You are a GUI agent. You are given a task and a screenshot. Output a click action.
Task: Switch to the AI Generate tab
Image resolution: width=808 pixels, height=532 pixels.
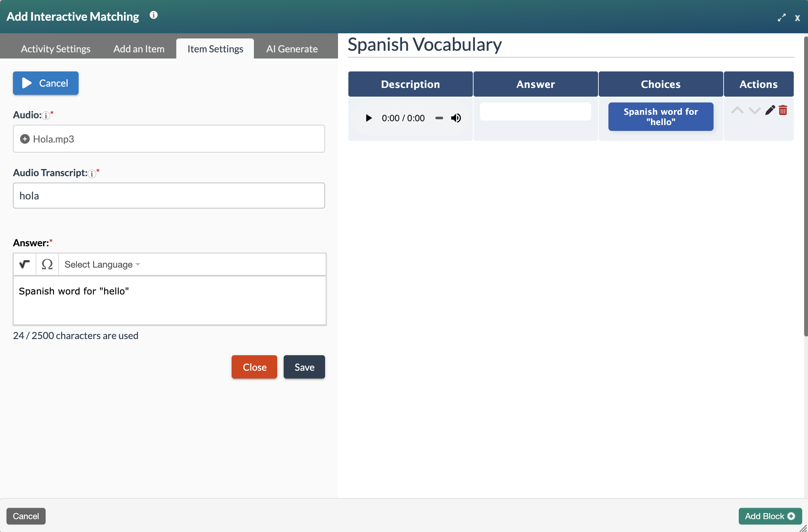tap(292, 48)
